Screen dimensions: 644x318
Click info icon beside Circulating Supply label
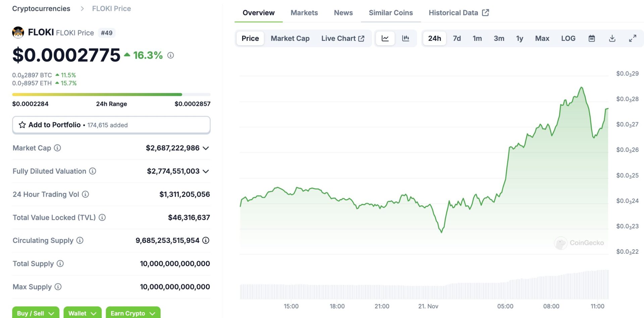coord(80,240)
